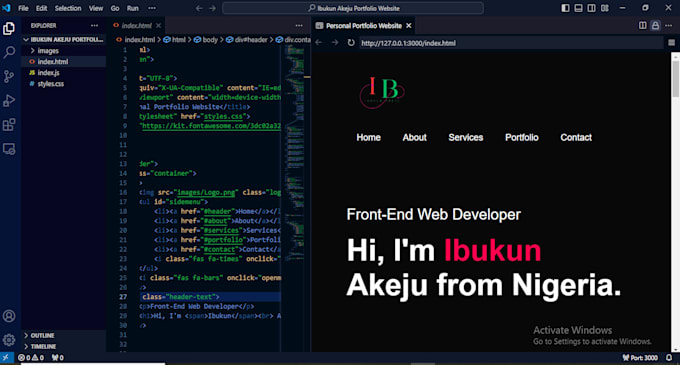This screenshot has width=680, height=365.
Task: Close the index.html tab
Action: (158, 26)
